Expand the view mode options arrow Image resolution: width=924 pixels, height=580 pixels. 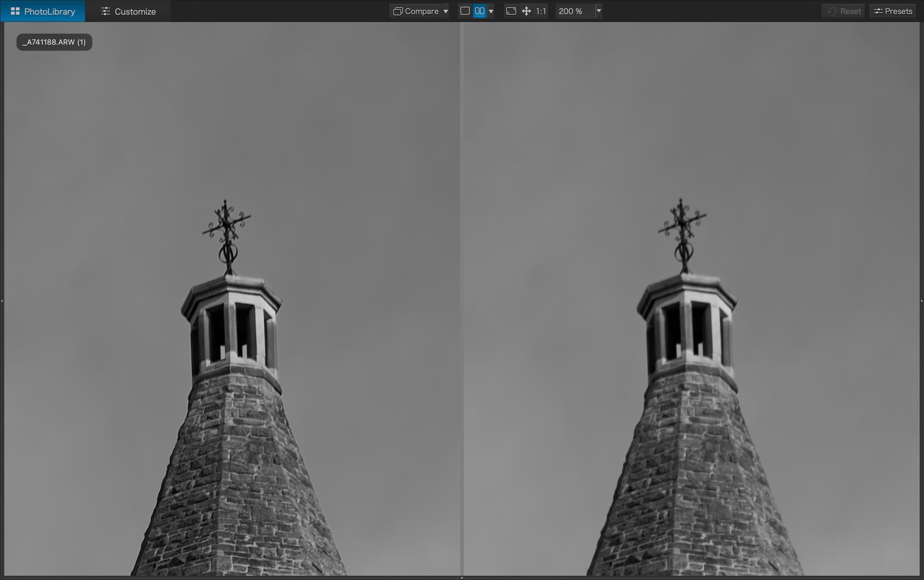[x=491, y=11]
